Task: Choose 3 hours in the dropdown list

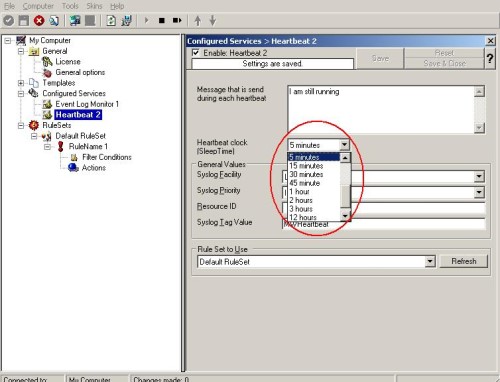Action: [x=314, y=209]
